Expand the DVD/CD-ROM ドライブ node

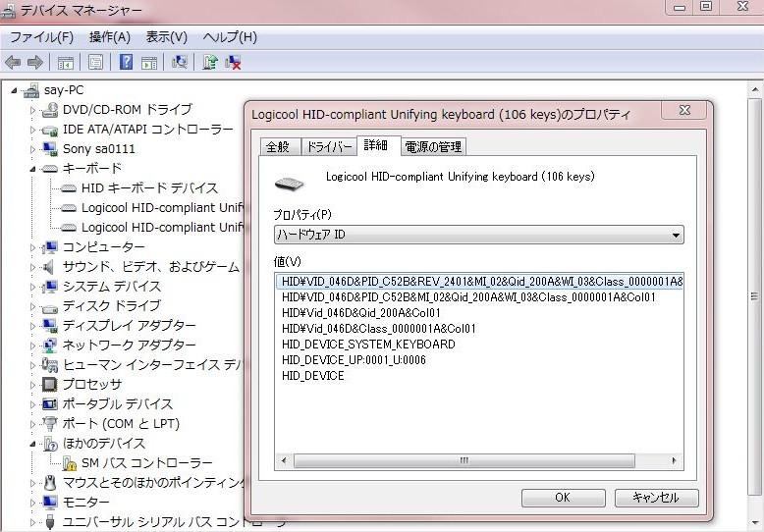tap(32, 111)
